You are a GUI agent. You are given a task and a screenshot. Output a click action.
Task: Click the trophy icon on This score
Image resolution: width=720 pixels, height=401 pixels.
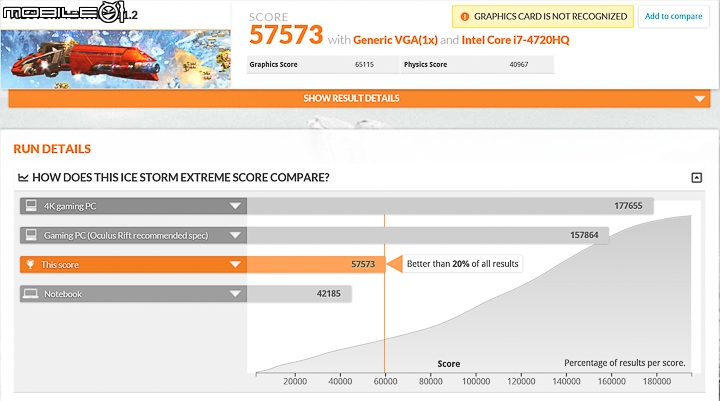pos(30,264)
